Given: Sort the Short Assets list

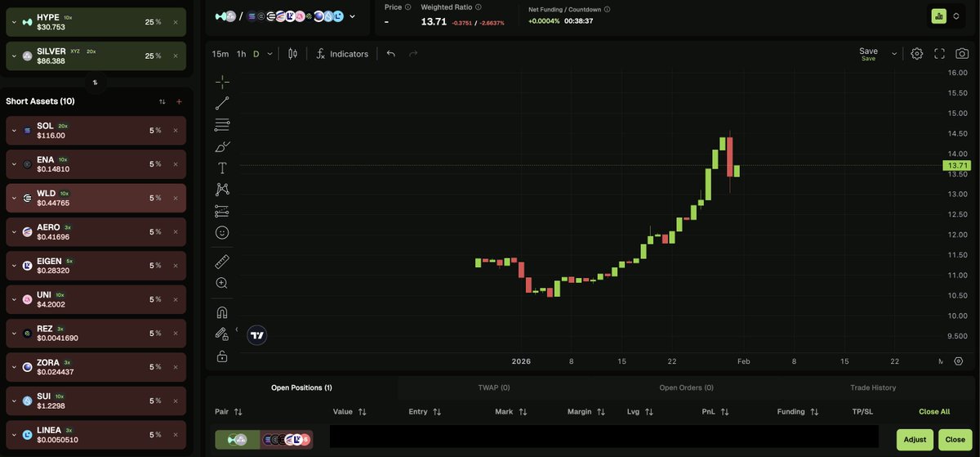Looking at the screenshot, I should click(162, 101).
